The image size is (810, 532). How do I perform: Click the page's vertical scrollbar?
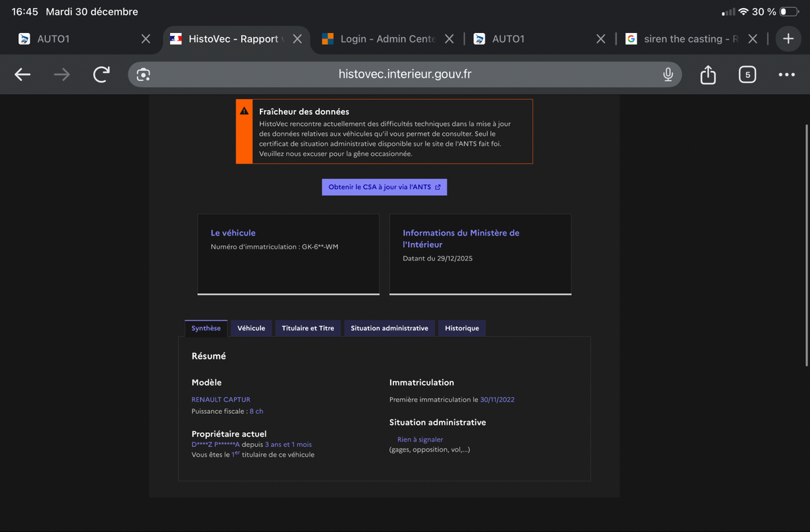(806, 243)
